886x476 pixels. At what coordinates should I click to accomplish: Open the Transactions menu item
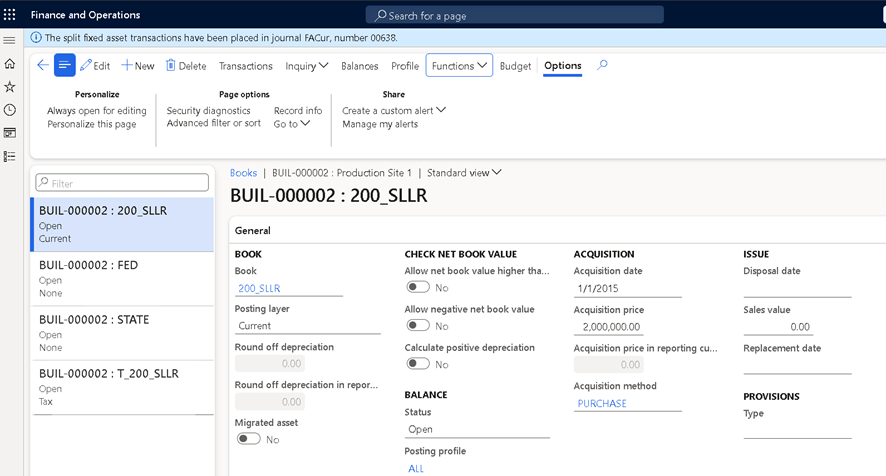click(x=245, y=66)
